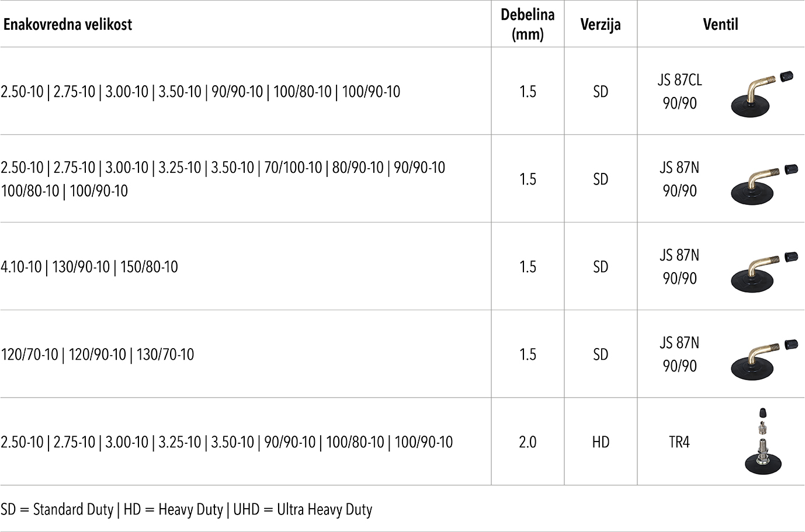Click the "JS 87CL 90/90" valve label

(x=679, y=92)
